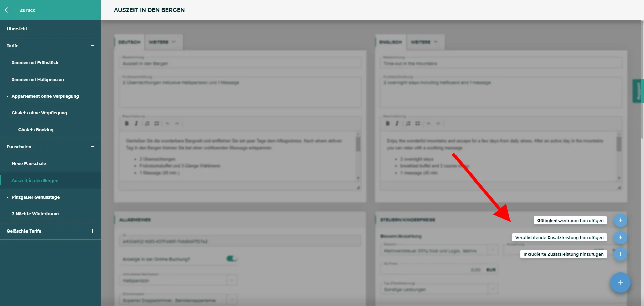Viewport: 644px width, 306px height.
Task: Click the back arrow next to Zurück
Action: tap(8, 10)
